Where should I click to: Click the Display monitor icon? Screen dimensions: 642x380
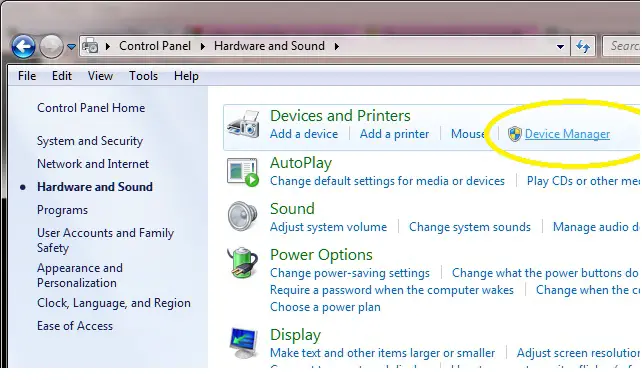click(244, 343)
